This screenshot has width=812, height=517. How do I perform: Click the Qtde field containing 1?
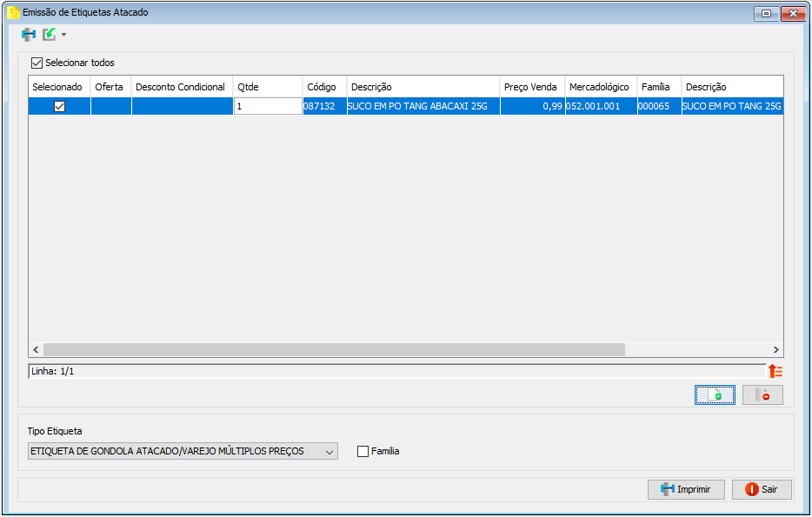(x=268, y=106)
